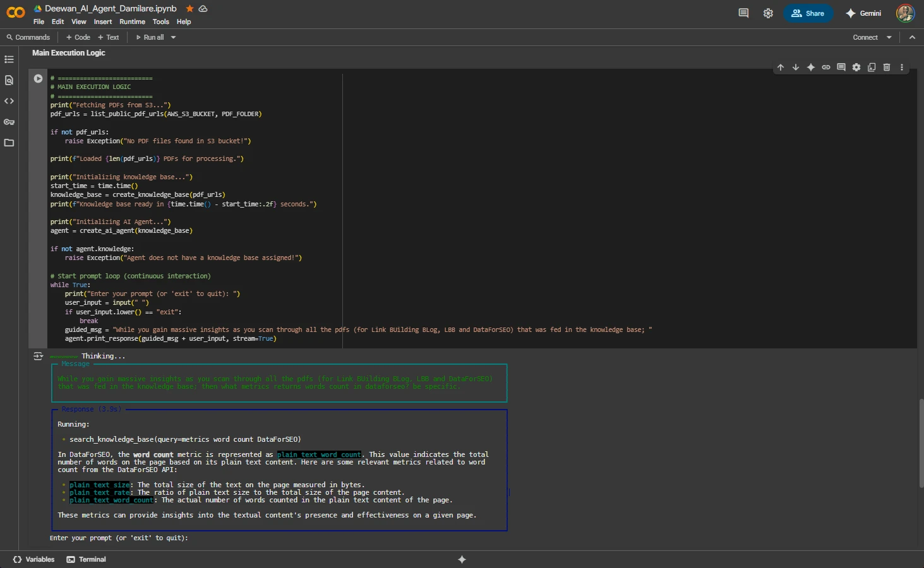Open the Tools menu
The width and height of the screenshot is (924, 568).
pyautogui.click(x=160, y=21)
